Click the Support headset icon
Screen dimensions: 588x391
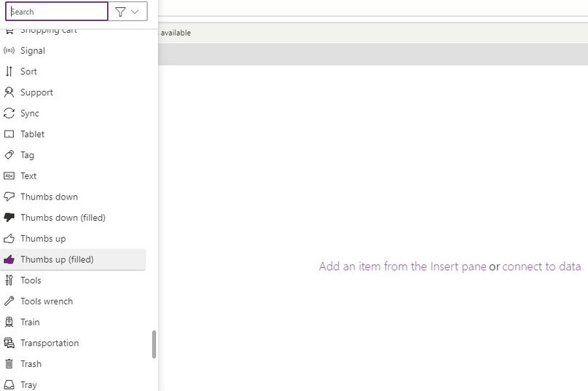point(9,92)
